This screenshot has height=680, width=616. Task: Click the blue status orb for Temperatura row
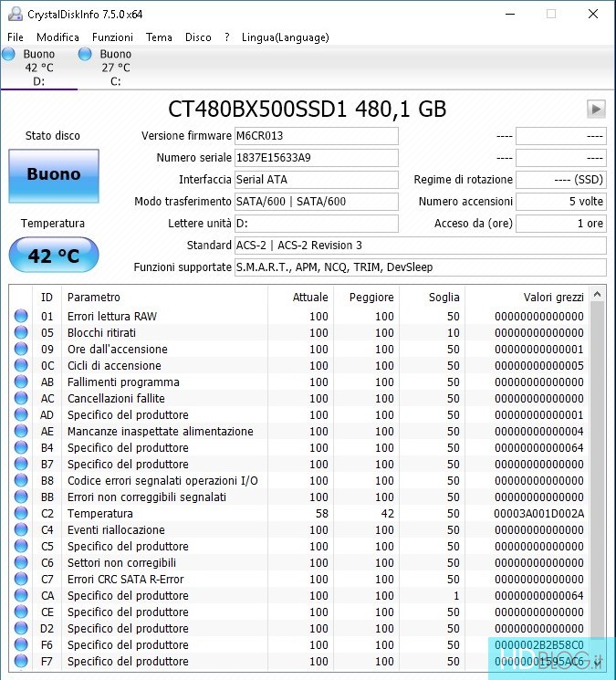coord(21,514)
